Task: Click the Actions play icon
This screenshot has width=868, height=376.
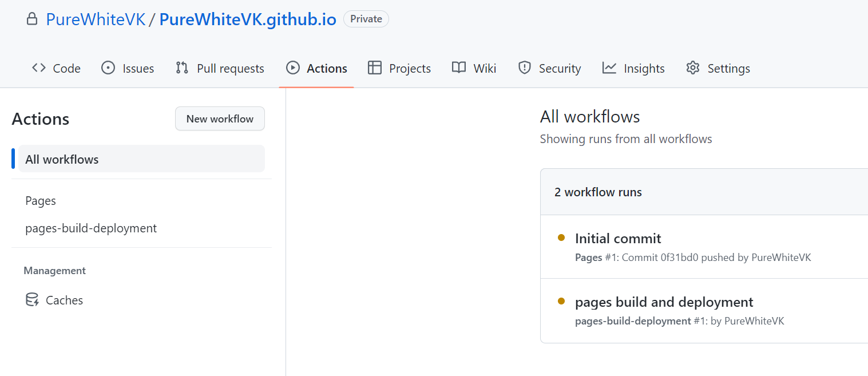Action: (x=292, y=68)
